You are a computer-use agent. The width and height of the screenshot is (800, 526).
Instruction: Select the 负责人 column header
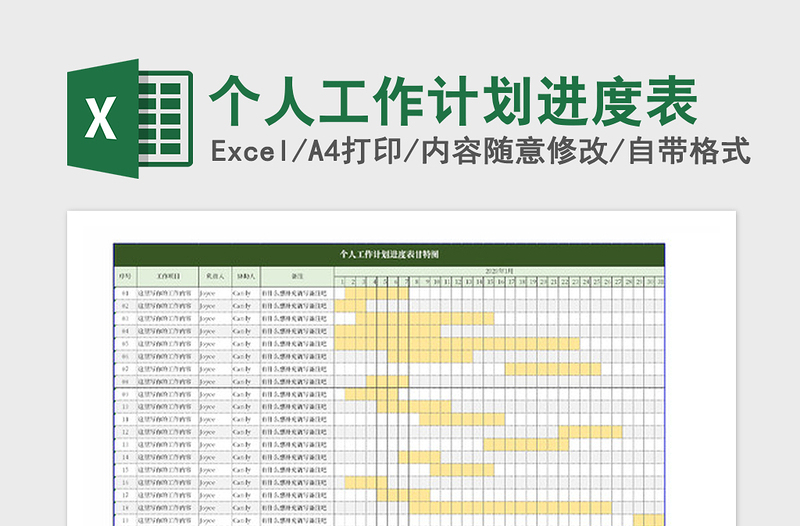click(x=215, y=276)
